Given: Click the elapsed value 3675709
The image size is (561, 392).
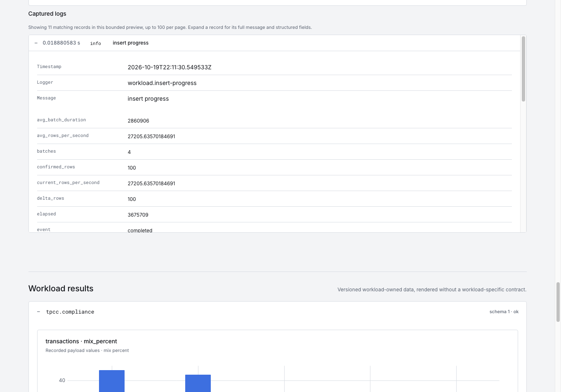Looking at the screenshot, I should coord(138,215).
